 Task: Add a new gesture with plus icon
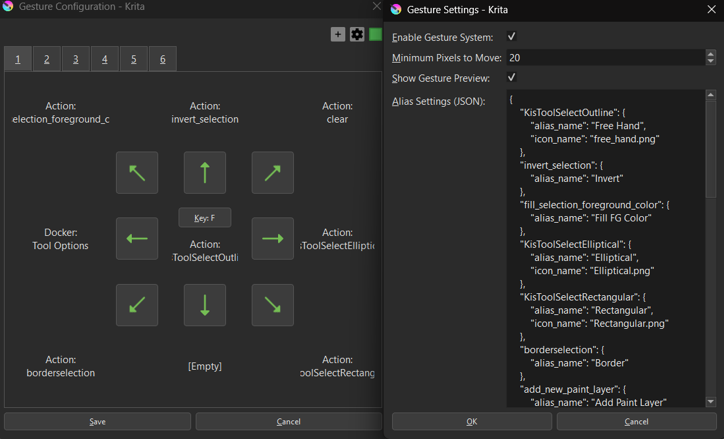pyautogui.click(x=338, y=34)
